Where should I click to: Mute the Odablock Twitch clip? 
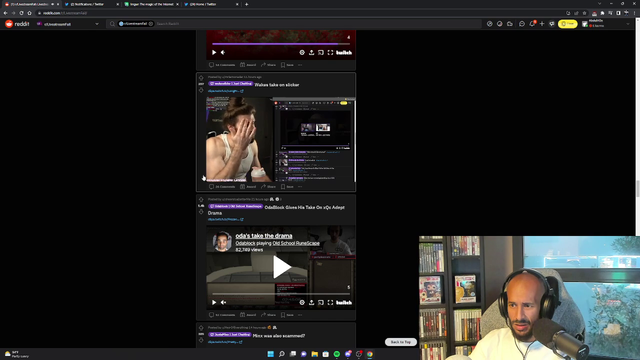[223, 302]
